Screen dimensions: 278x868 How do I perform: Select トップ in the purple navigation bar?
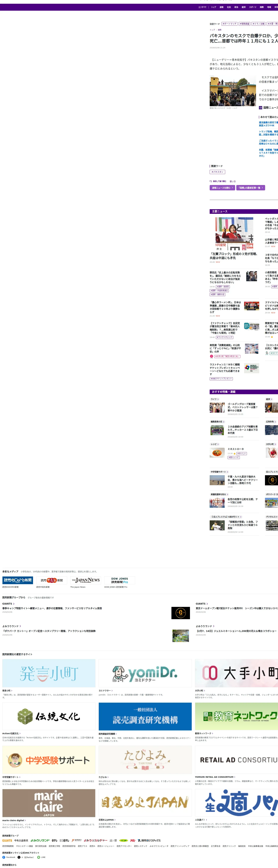click(x=214, y=7)
